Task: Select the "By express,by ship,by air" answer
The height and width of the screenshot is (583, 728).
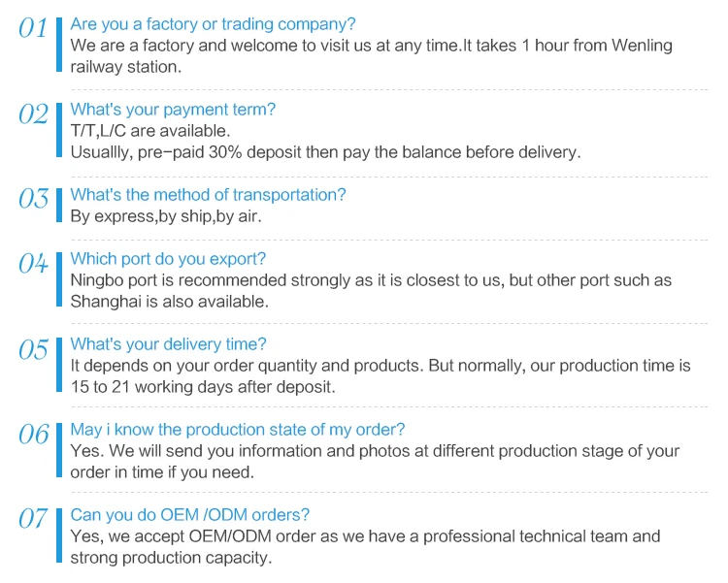Action: [x=165, y=216]
